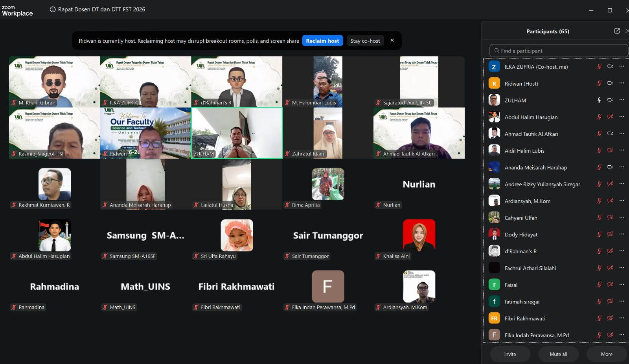Open more options for Fibri Rakhmawati
This screenshot has width=629, height=364.
(622, 318)
